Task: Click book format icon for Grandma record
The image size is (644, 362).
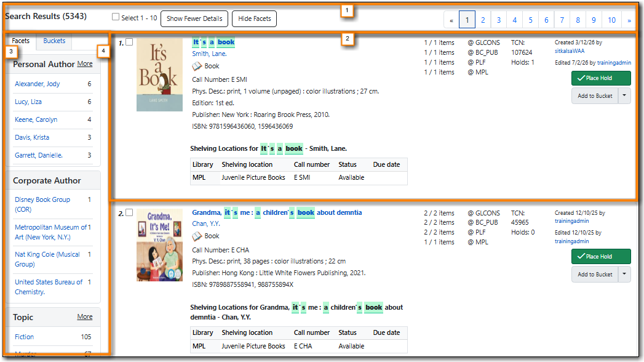Action: point(197,236)
